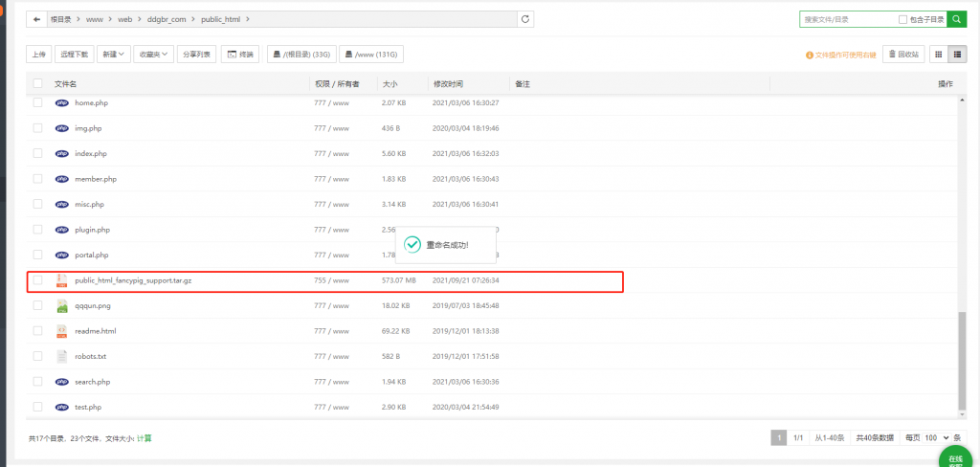Click the readme.html file icon
The height and width of the screenshot is (467, 980).
(61, 331)
